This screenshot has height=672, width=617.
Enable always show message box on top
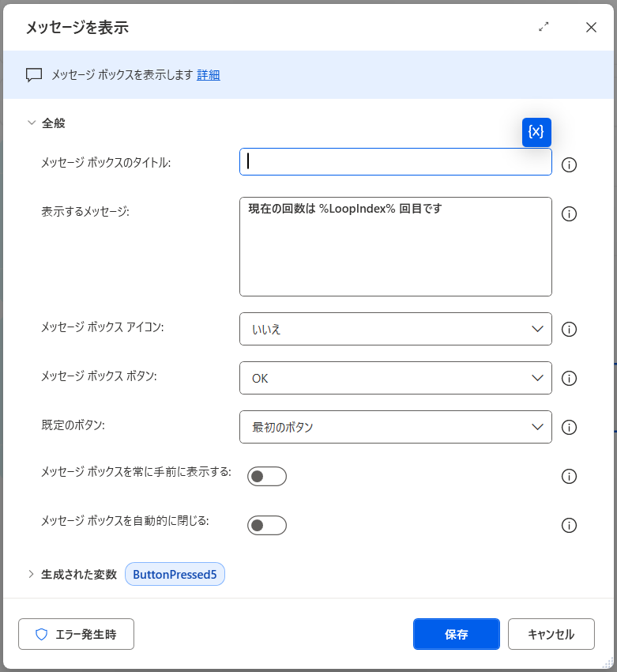tap(267, 477)
